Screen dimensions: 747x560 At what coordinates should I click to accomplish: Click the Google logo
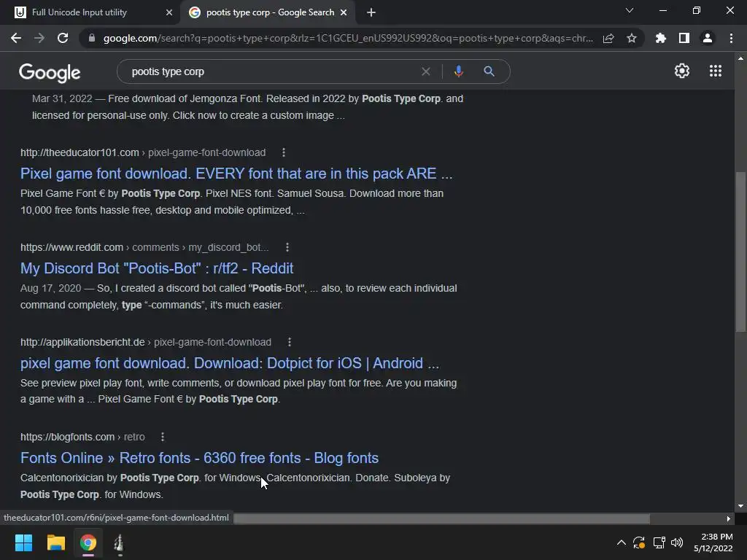(50, 72)
